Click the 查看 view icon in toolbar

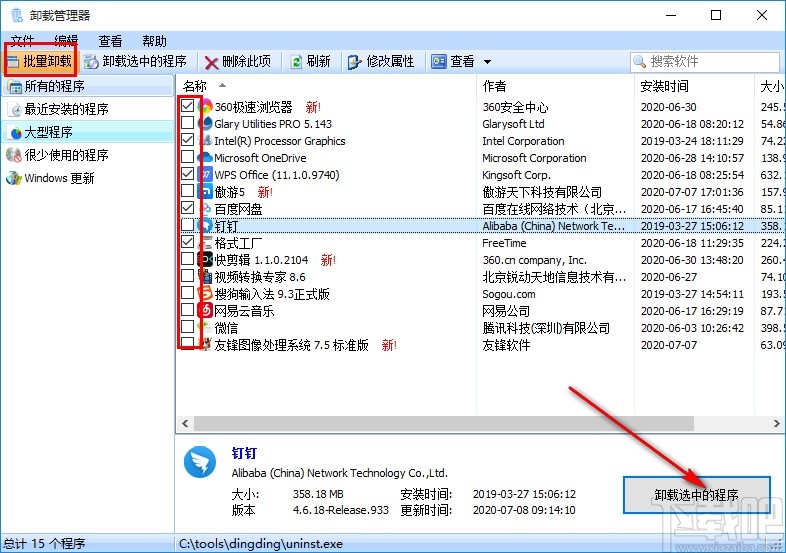point(439,62)
